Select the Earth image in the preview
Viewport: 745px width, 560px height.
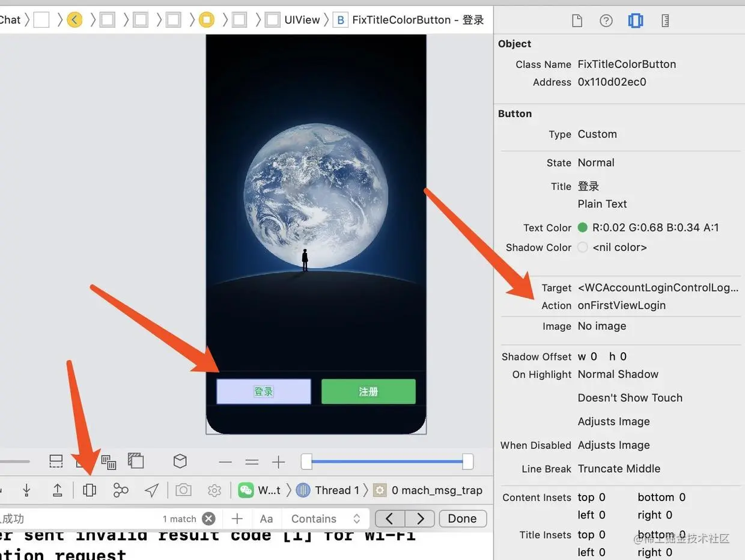click(316, 196)
